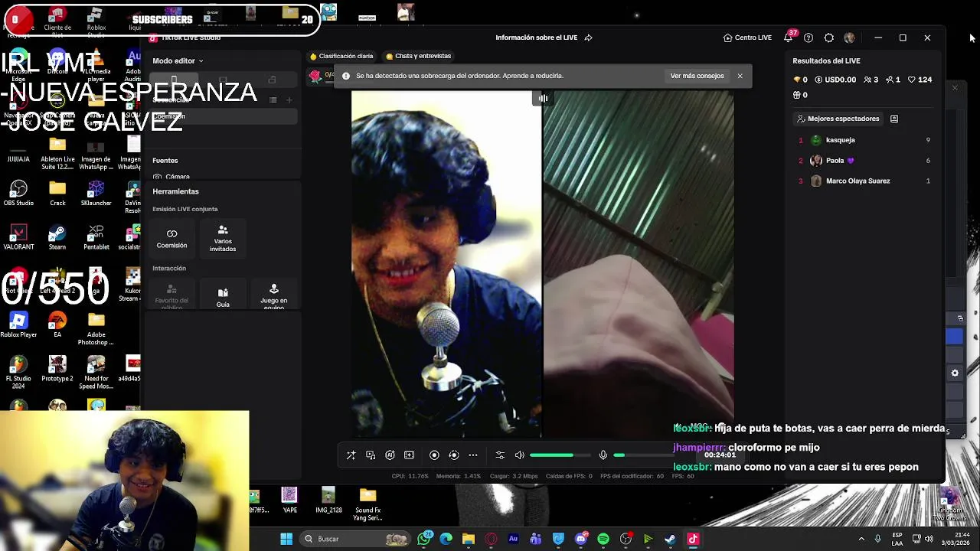Open Adobe Audition from the taskbar
980x551 pixels.
coord(513,539)
